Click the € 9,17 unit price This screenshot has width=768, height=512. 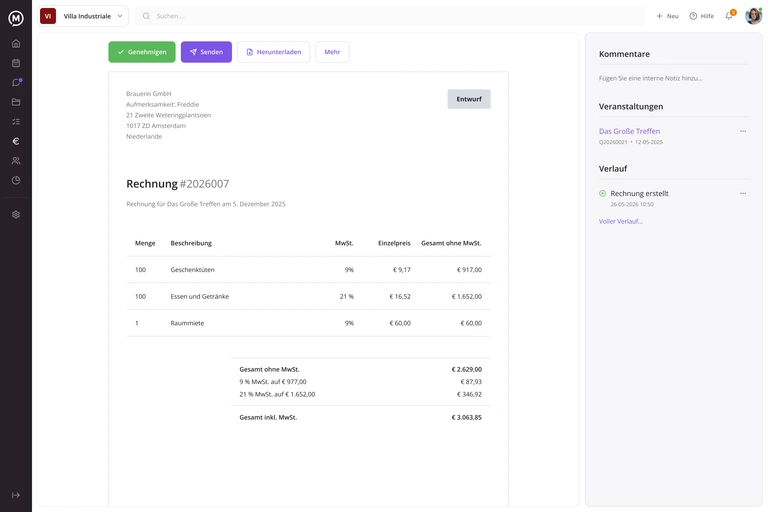click(x=402, y=270)
